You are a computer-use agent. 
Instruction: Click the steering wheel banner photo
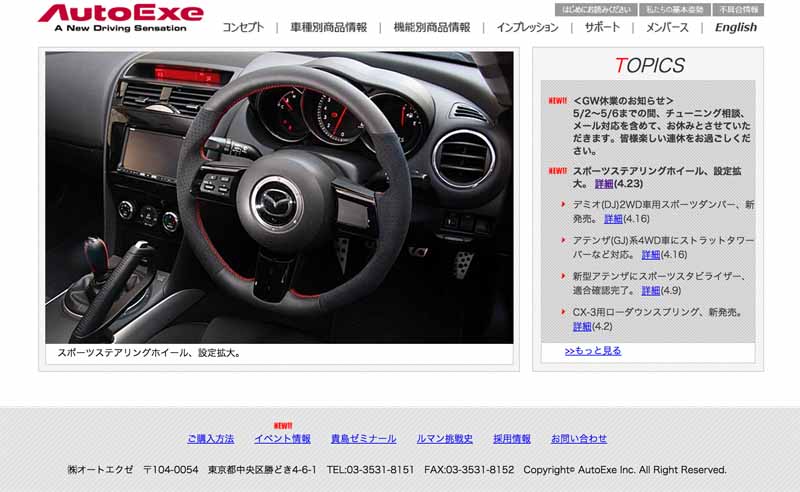coord(279,197)
